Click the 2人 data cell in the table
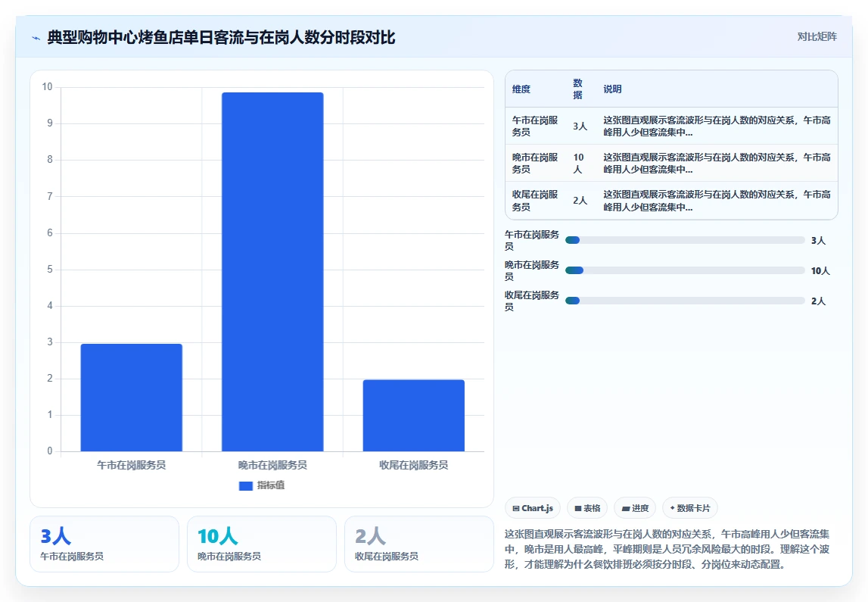Viewport: 868px width, 602px height. click(x=580, y=201)
